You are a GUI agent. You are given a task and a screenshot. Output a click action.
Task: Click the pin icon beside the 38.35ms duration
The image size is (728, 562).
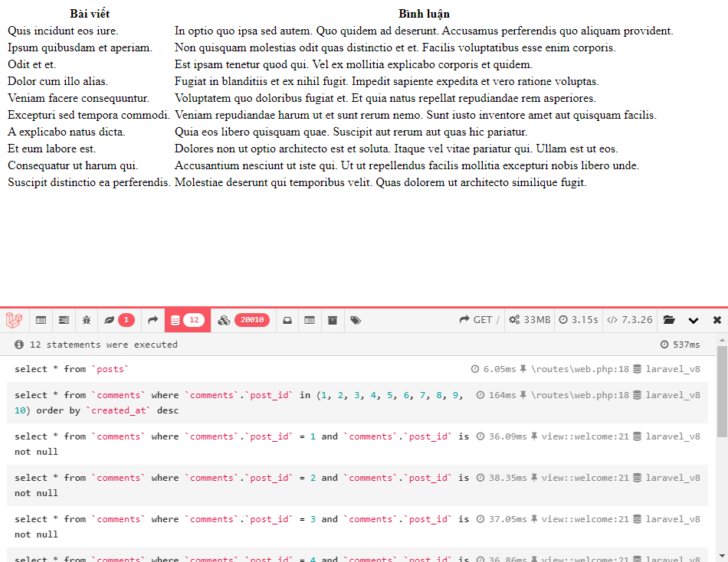pyautogui.click(x=534, y=478)
